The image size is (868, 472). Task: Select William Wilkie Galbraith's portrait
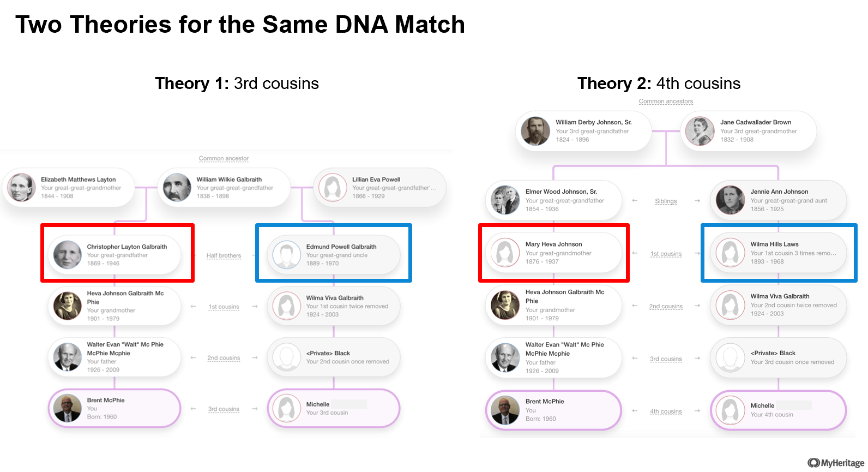[x=177, y=188]
